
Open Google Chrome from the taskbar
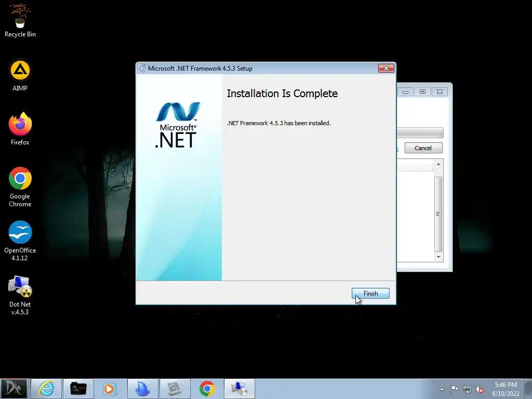point(207,389)
